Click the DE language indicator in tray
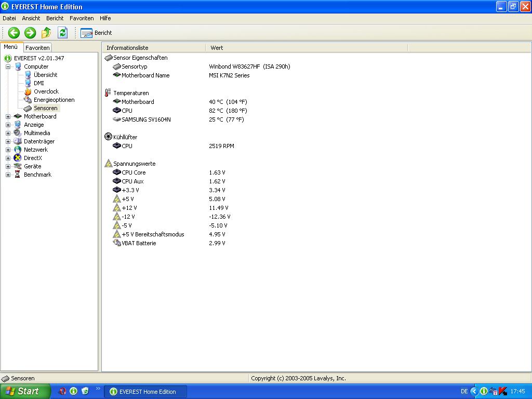This screenshot has height=399, width=532. click(464, 392)
